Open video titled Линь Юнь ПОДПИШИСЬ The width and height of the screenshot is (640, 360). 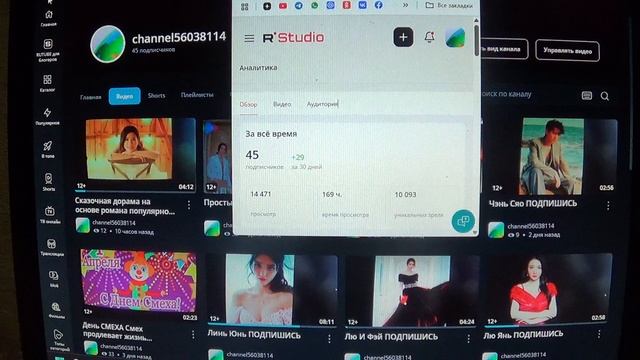click(254, 335)
